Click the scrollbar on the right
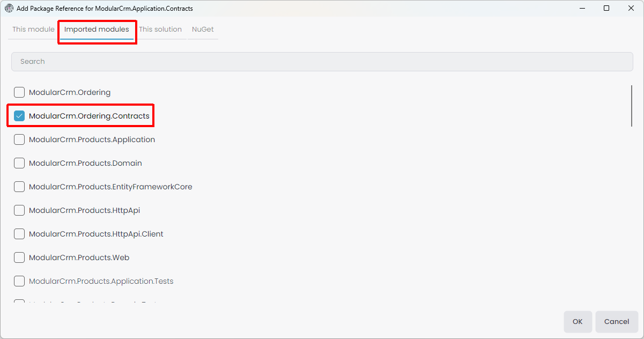 click(632, 106)
